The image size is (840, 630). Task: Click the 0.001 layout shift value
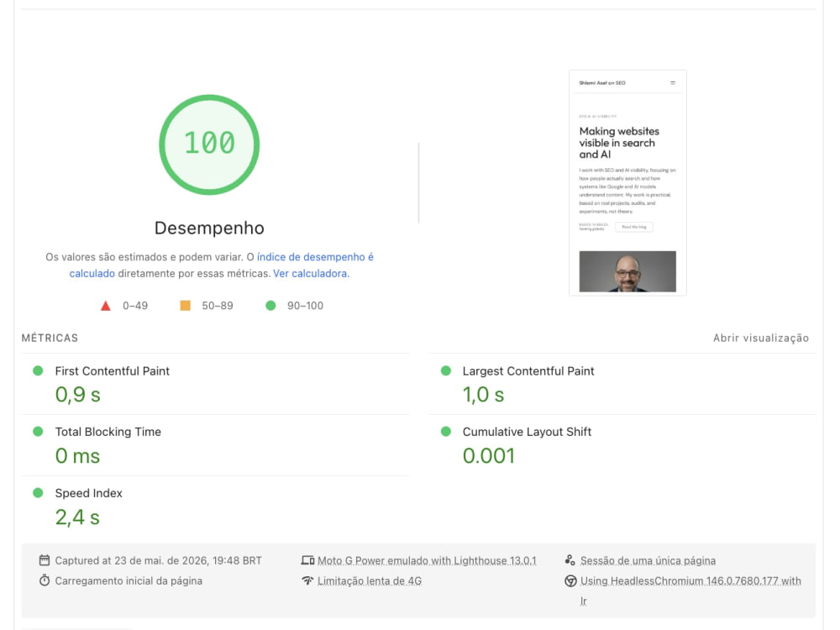pyautogui.click(x=489, y=456)
